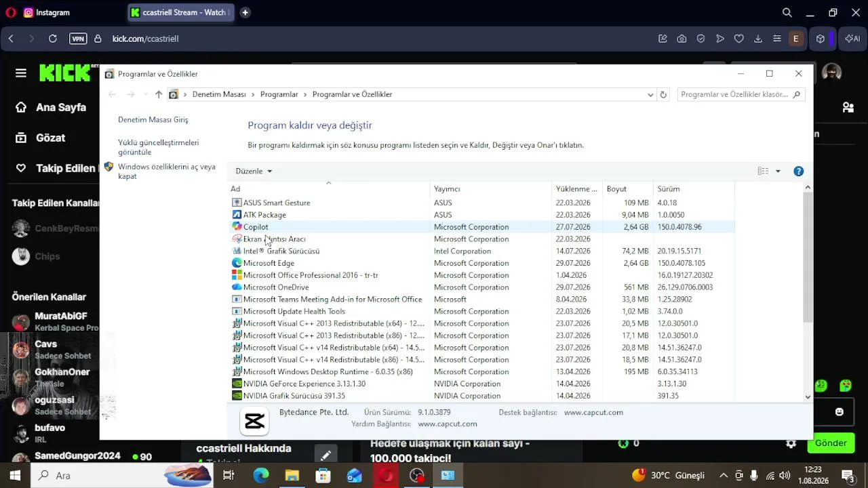Open Opera's privacy shield icon

tap(701, 39)
